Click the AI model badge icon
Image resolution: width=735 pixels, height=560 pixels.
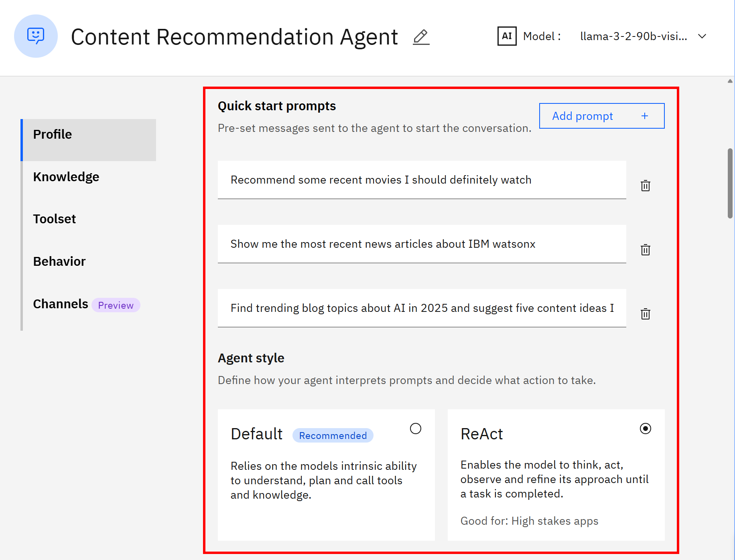(506, 36)
